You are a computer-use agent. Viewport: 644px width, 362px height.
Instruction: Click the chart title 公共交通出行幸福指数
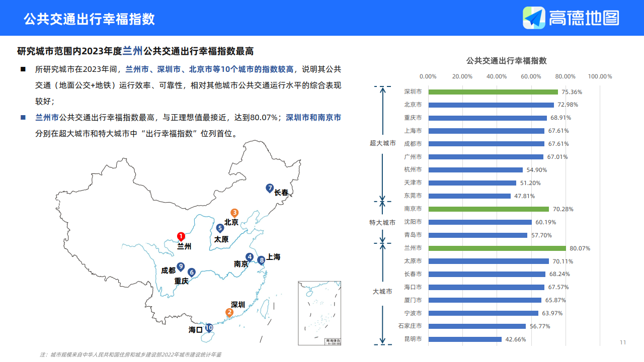pos(506,60)
